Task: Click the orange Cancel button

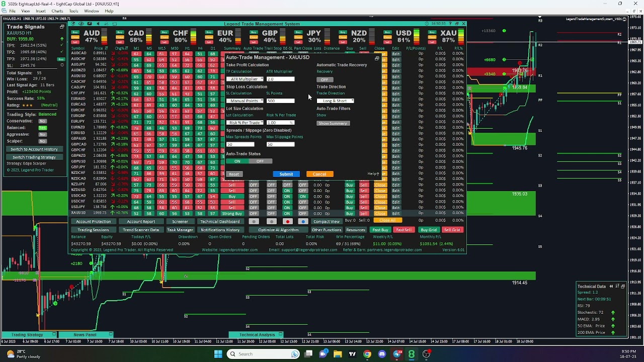Action: pos(319,174)
